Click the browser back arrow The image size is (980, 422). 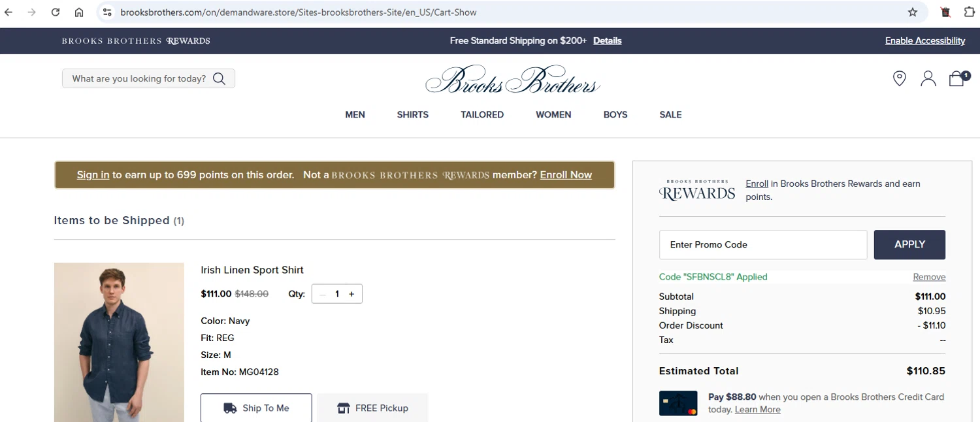pos(8,12)
